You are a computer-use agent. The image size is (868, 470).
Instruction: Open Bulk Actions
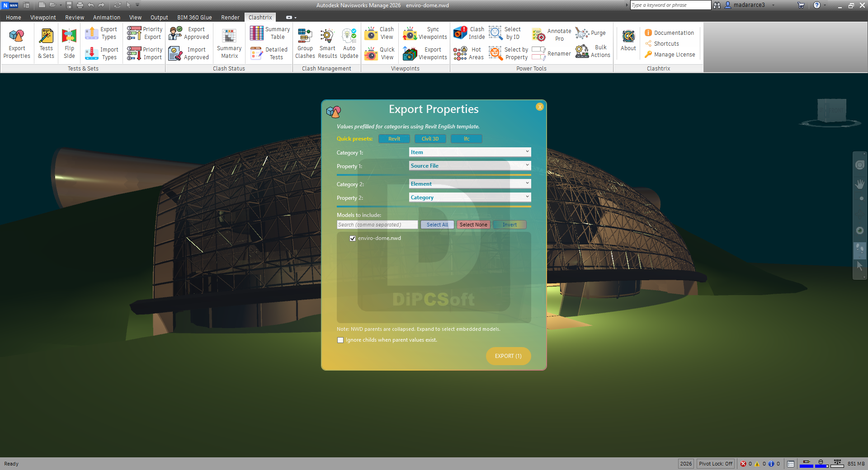tap(593, 51)
